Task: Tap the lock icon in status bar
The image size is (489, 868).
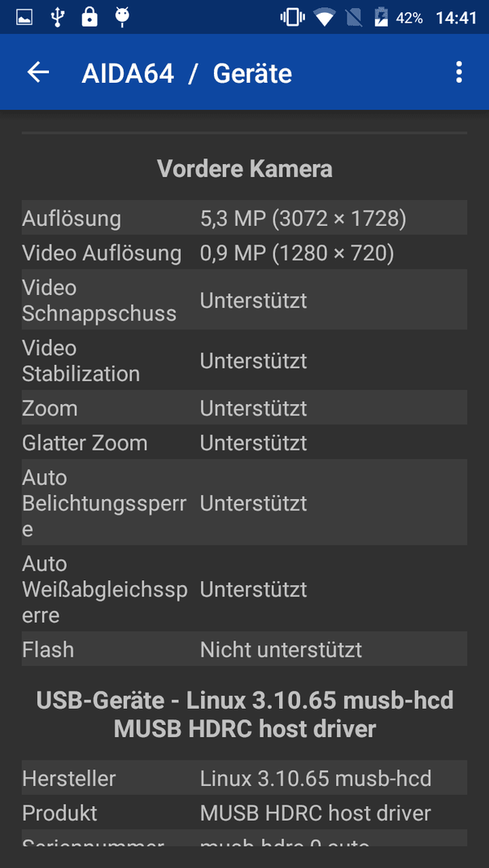Action: click(89, 17)
